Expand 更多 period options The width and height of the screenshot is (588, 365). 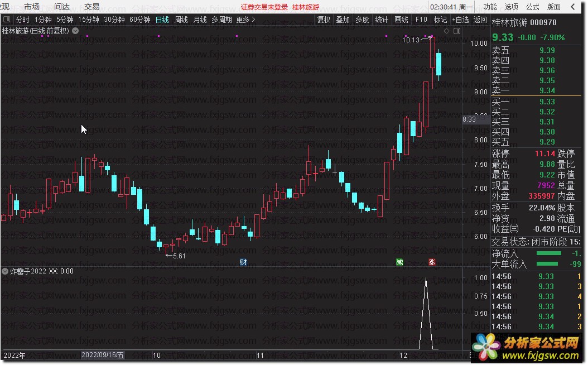[245, 20]
